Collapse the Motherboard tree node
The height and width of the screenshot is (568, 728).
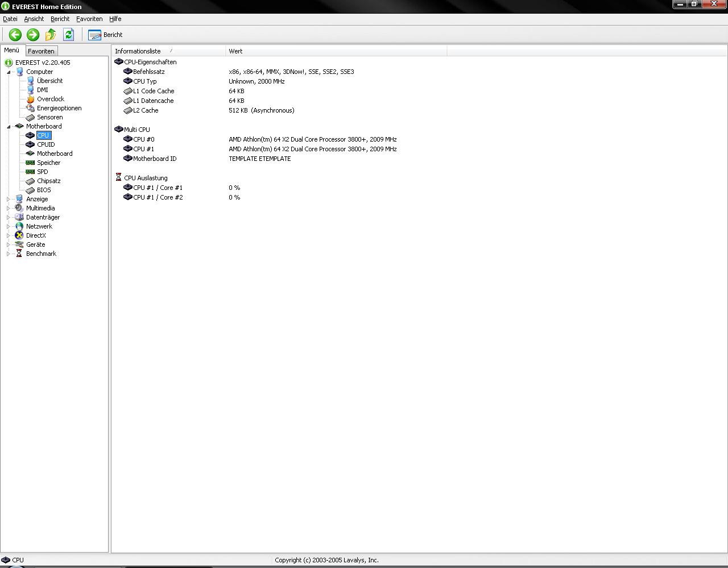pos(9,127)
